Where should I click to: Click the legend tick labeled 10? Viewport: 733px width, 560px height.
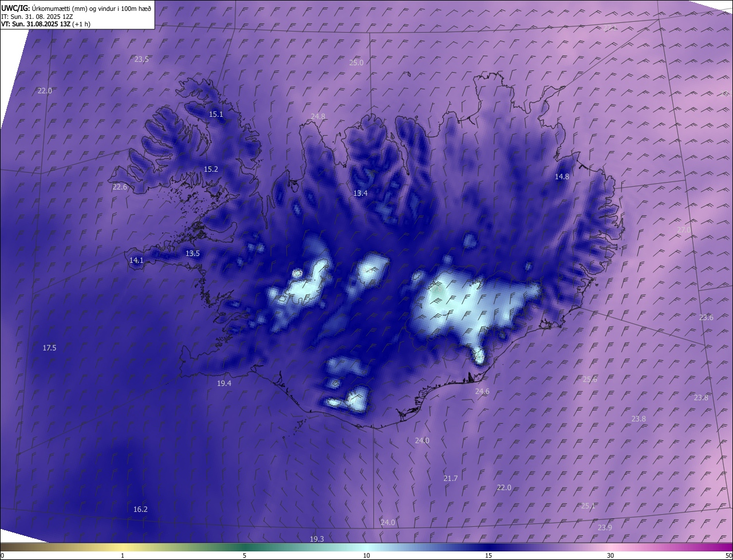click(366, 556)
